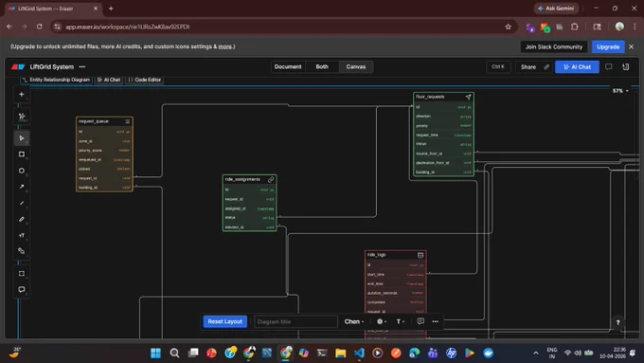The height and width of the screenshot is (363, 644).
Task: Open a new browser tab
Action: point(111,9)
